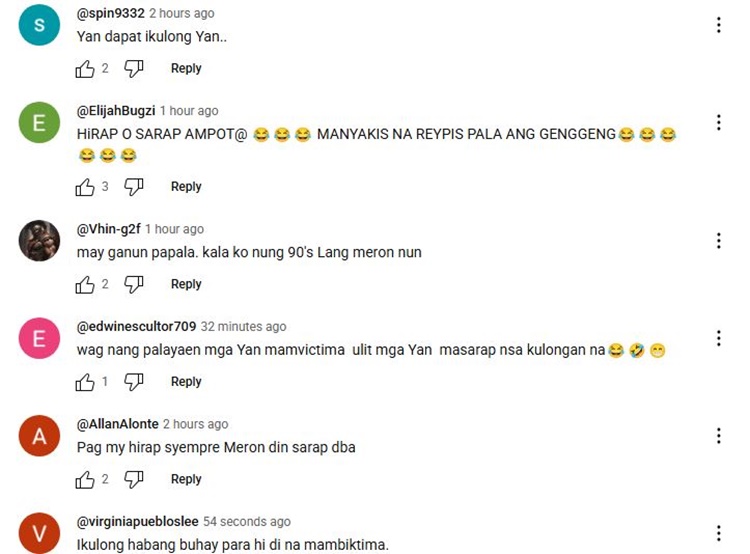
Task: Open more options menu for @spin9332's comment
Action: (718, 25)
